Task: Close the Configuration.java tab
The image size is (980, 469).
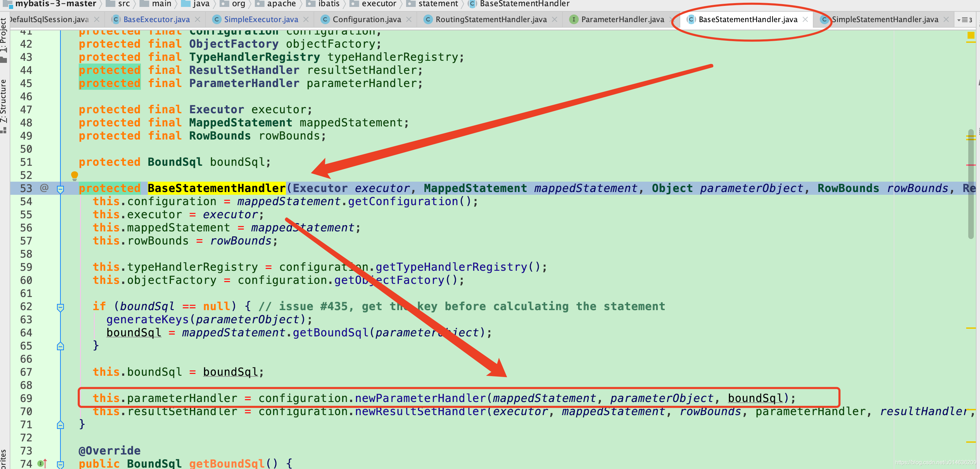Action: [x=409, y=19]
